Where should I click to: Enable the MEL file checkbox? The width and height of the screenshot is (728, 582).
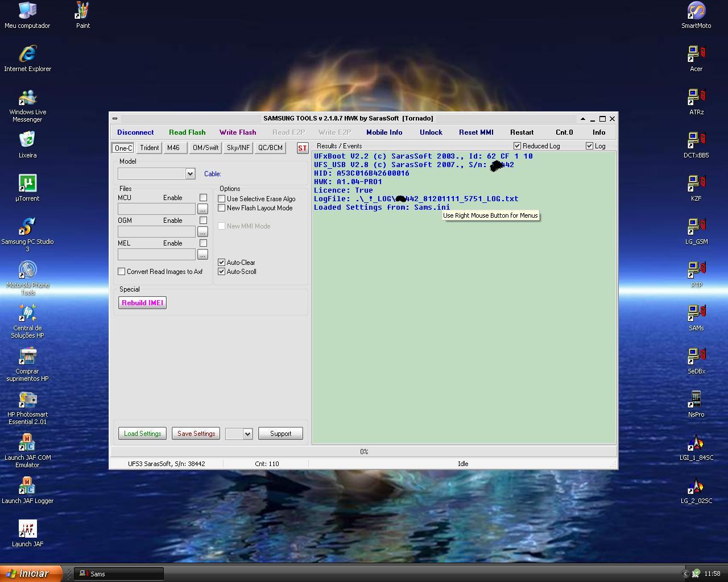coord(203,243)
